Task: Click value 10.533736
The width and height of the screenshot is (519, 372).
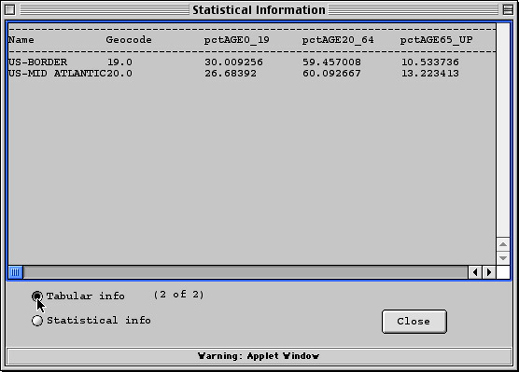Action: [x=430, y=62]
